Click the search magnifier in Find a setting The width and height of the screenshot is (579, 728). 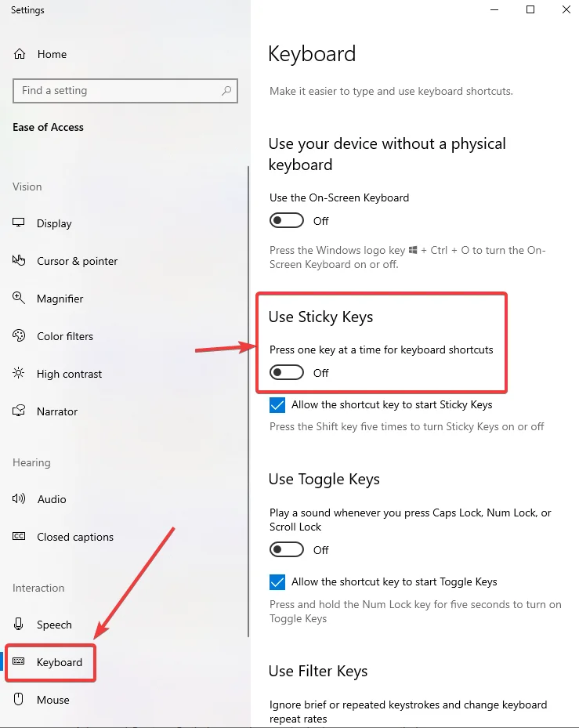(226, 91)
